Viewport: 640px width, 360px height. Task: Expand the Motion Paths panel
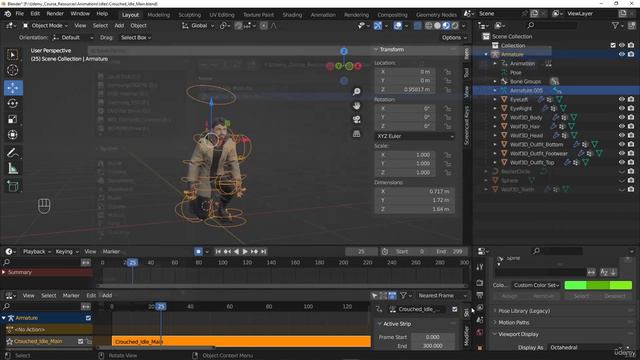coord(513,322)
